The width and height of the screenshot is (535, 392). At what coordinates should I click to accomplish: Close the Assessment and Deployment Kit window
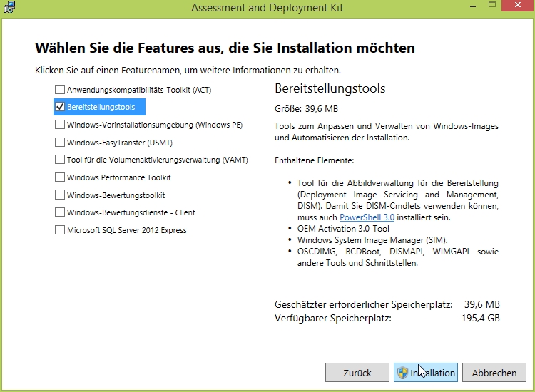(x=518, y=6)
